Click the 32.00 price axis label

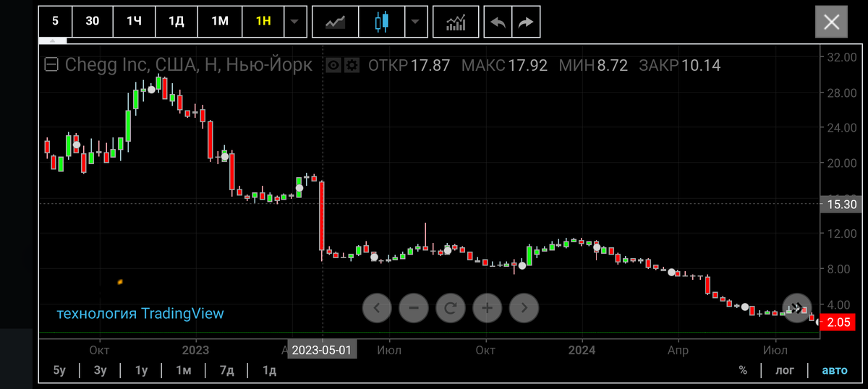841,57
